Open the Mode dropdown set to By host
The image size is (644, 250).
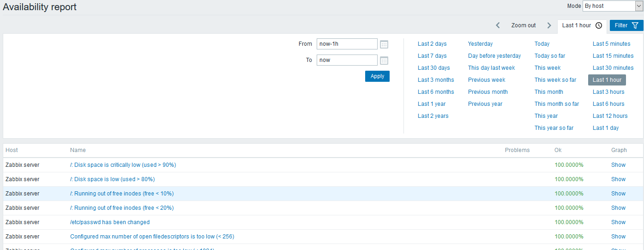pyautogui.click(x=613, y=6)
